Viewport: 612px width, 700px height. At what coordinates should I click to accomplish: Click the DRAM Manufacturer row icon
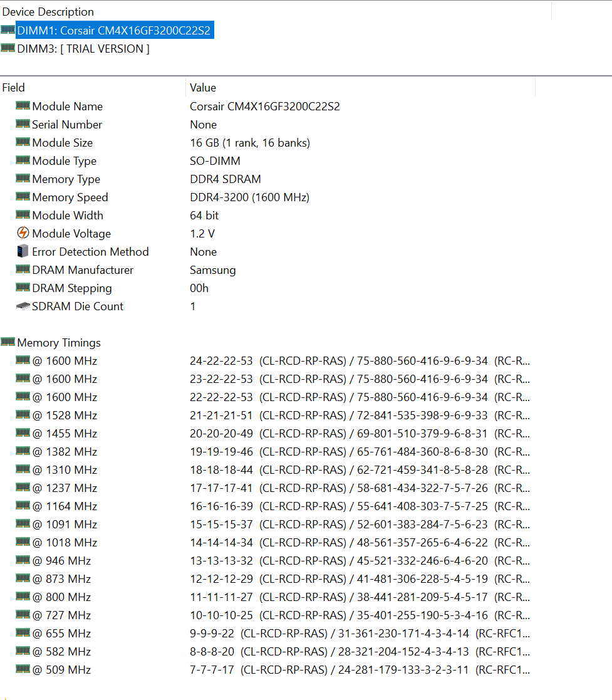pos(23,269)
